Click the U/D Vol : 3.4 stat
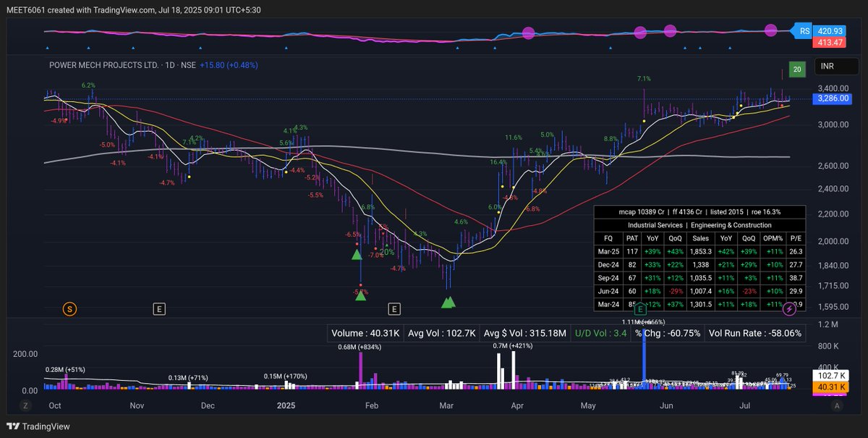868x438 pixels. pyautogui.click(x=600, y=334)
